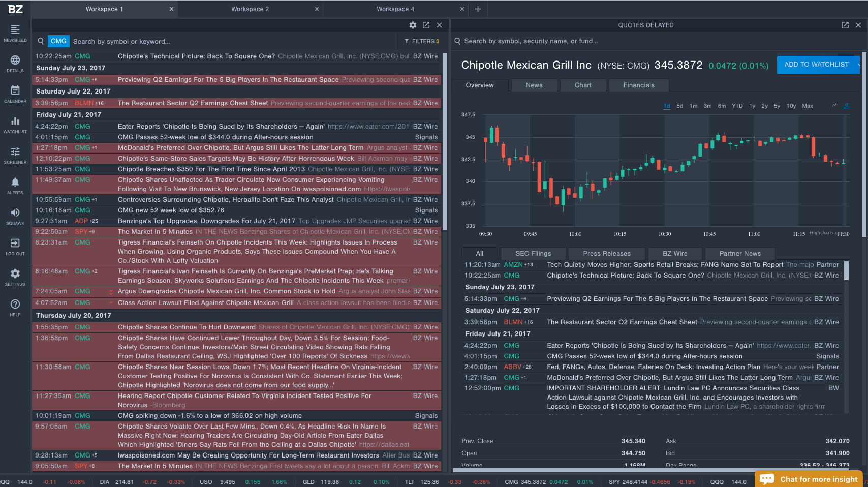
Task: Click ABBV ticker in quotes news
Action: 513,367
